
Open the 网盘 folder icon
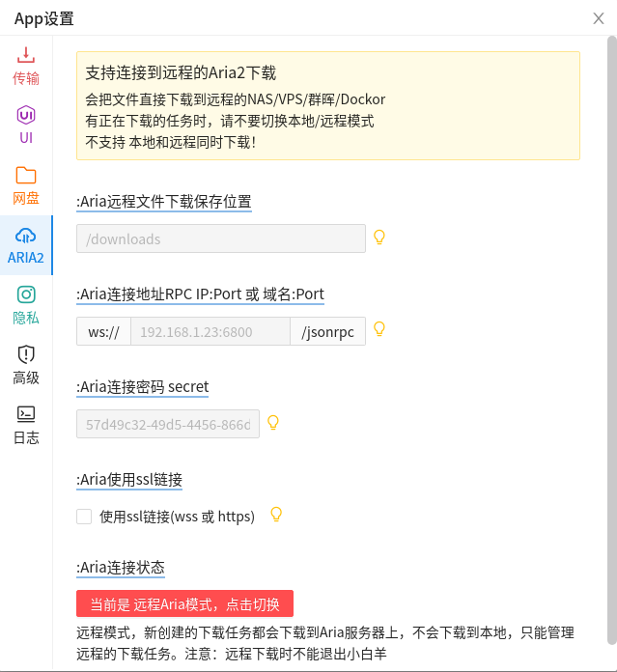coord(26,177)
